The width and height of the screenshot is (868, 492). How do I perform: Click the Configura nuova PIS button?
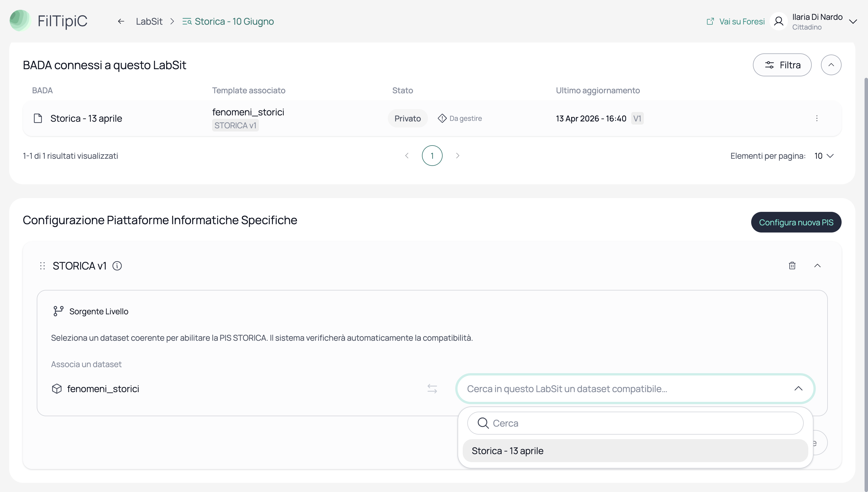[796, 222]
